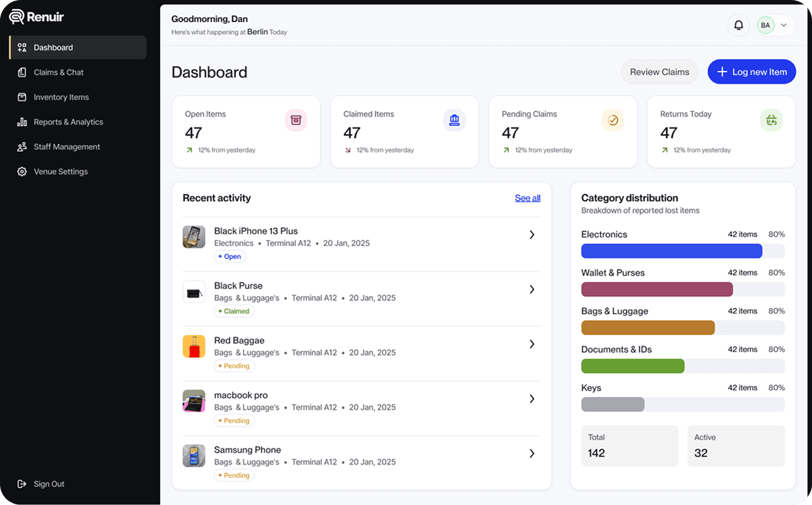The image size is (812, 505).
Task: Click the Dashboard sidebar icon
Action: coord(22,48)
